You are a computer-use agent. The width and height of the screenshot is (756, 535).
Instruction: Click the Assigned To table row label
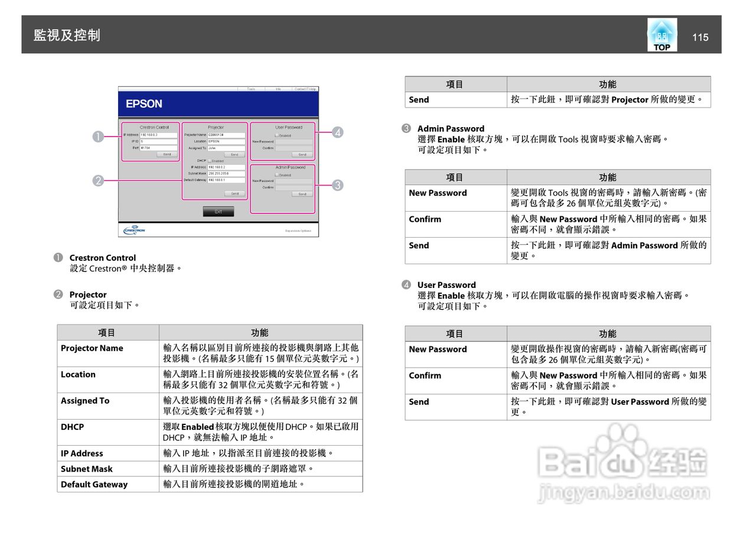(x=85, y=401)
